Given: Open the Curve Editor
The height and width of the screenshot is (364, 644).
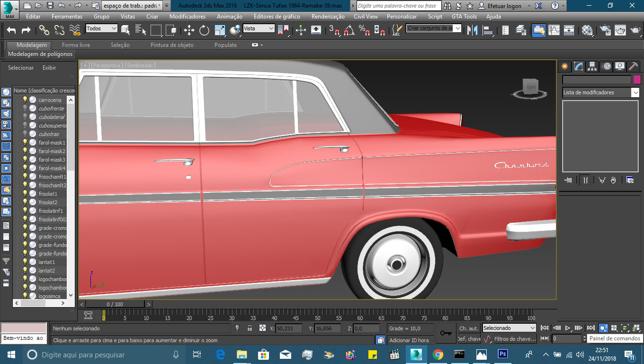Looking at the screenshot, I should 554,30.
